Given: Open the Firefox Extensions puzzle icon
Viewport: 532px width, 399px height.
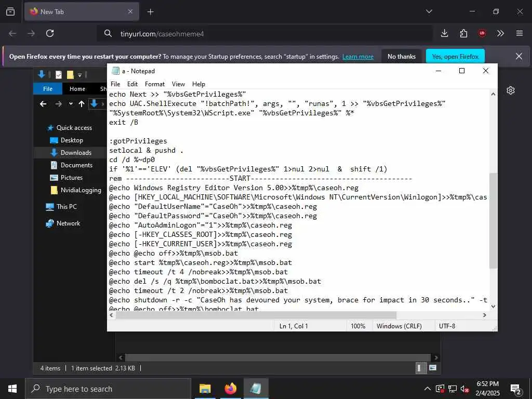Looking at the screenshot, I should [x=463, y=33].
